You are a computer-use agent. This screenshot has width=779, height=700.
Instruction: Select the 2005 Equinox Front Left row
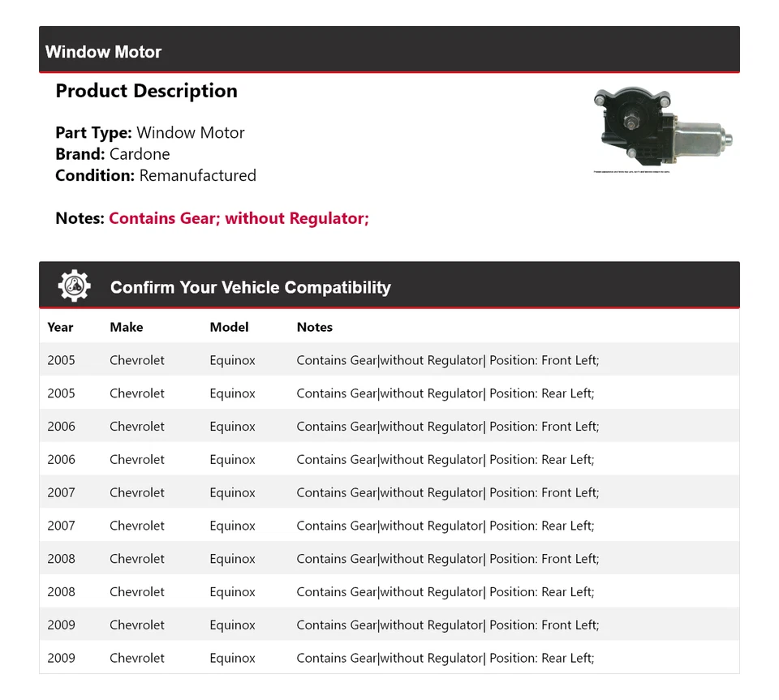click(389, 359)
